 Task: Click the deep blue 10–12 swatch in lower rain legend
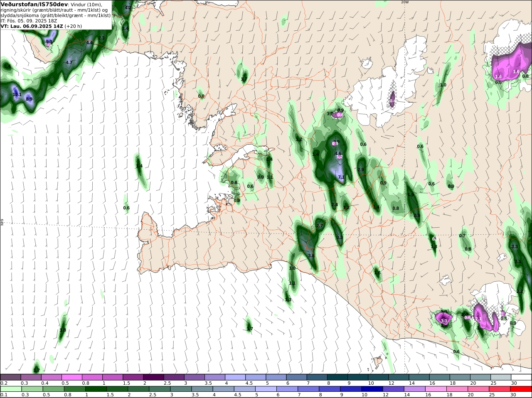372,389
